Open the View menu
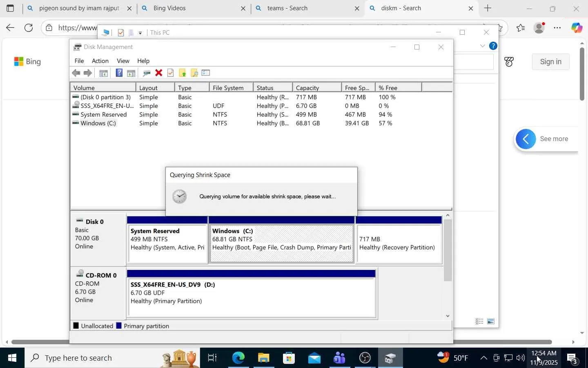Image resolution: width=588 pixels, height=368 pixels. [x=123, y=61]
